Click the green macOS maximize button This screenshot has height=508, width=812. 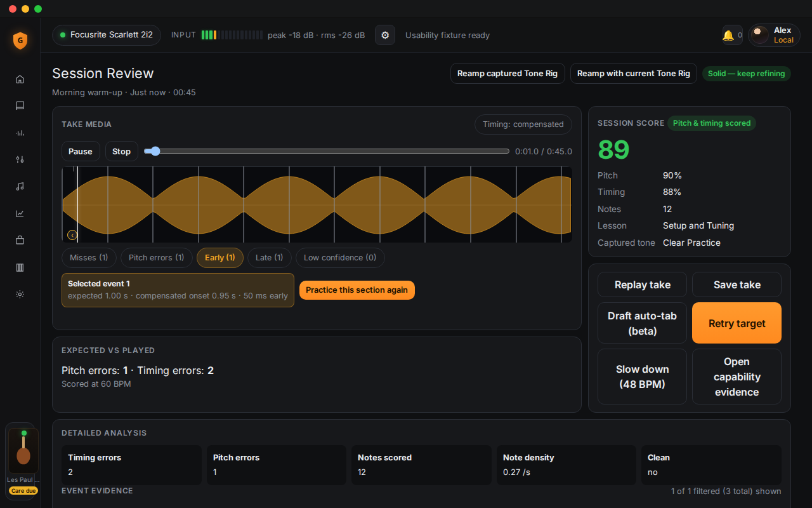(38, 9)
